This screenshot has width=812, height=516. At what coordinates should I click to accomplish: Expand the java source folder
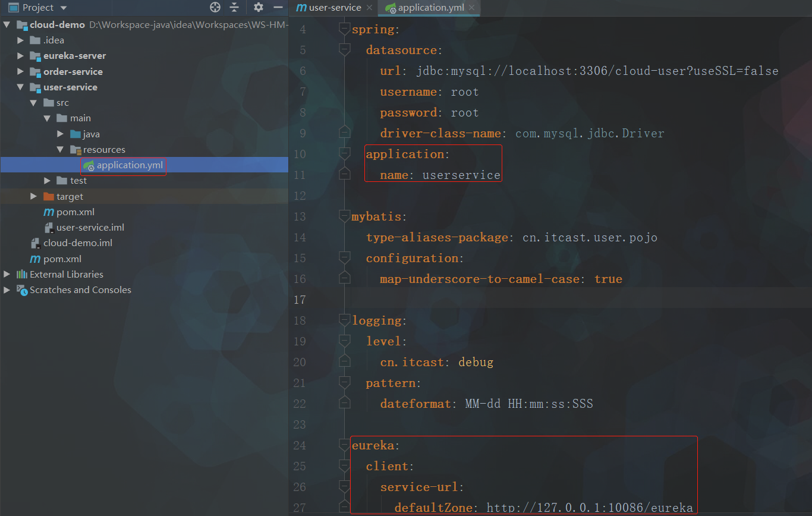tap(60, 134)
